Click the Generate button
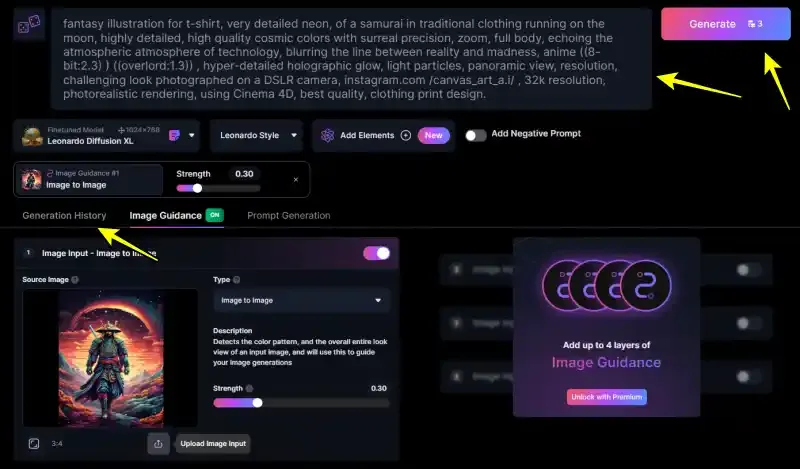This screenshot has height=469, width=800. coord(726,24)
